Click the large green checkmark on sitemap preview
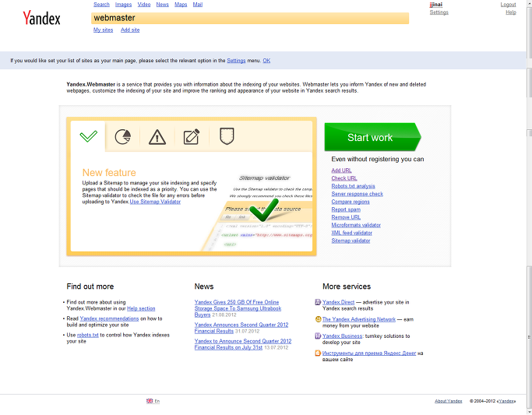 click(264, 209)
